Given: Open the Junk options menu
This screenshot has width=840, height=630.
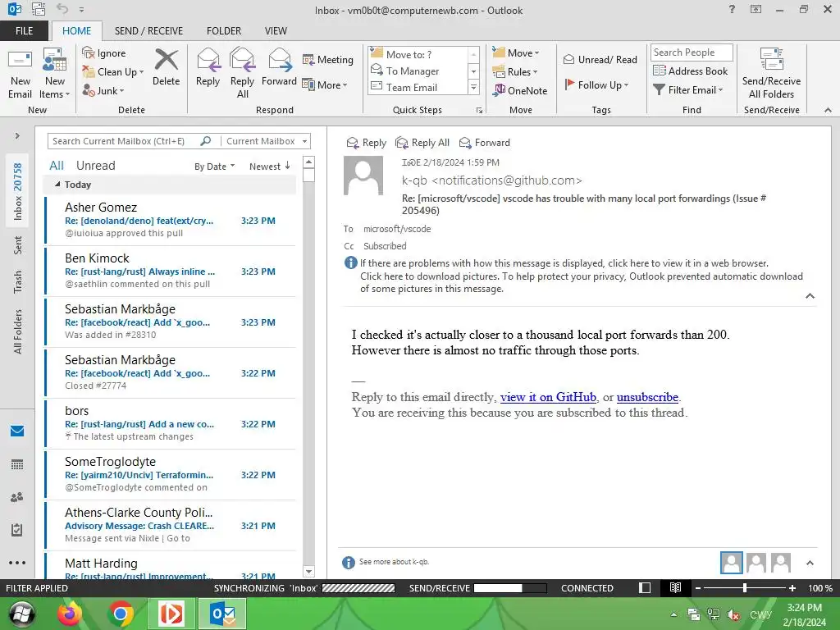Looking at the screenshot, I should pos(103,90).
